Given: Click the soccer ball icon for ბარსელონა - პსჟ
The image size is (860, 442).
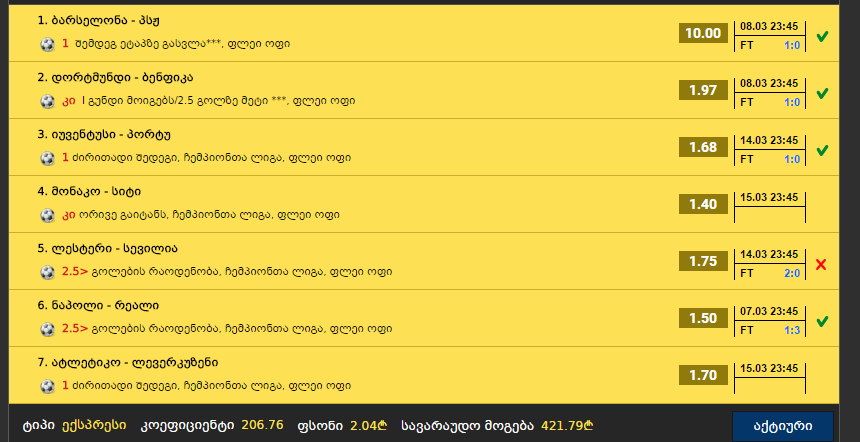Looking at the screenshot, I should (48, 44).
